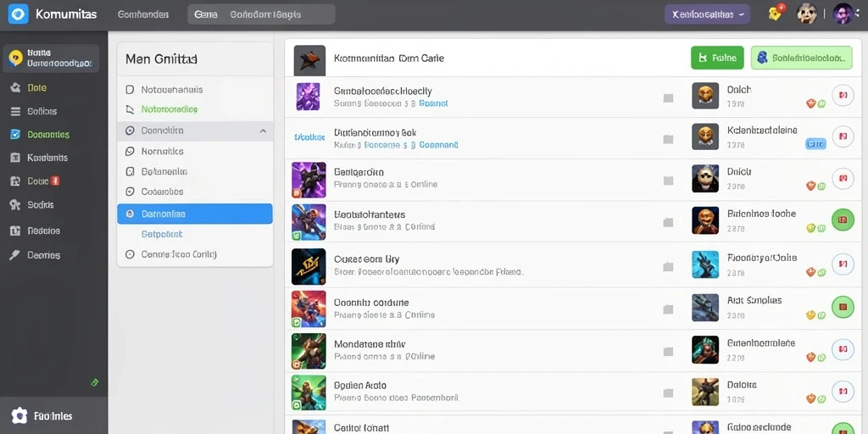Click the green Fatine button
The height and width of the screenshot is (434, 868).
coord(717,58)
